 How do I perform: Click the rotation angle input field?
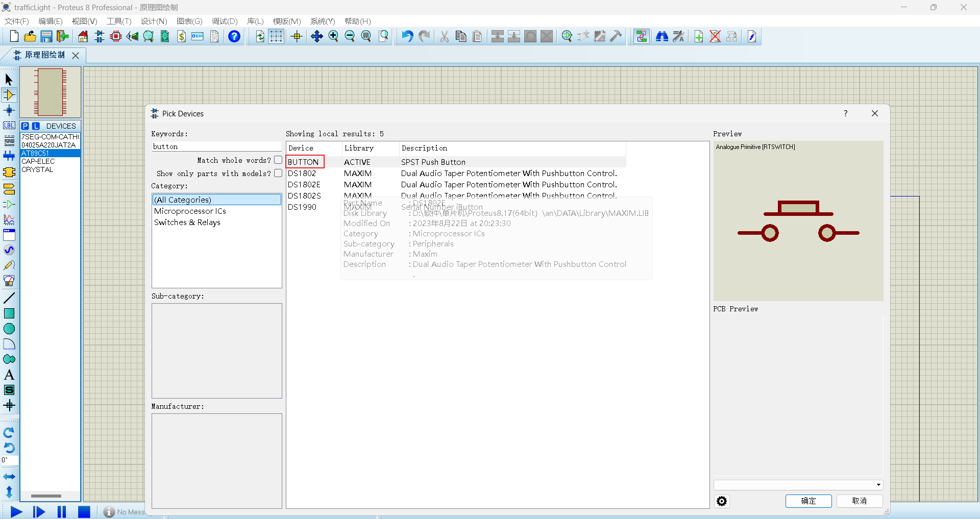(10, 460)
